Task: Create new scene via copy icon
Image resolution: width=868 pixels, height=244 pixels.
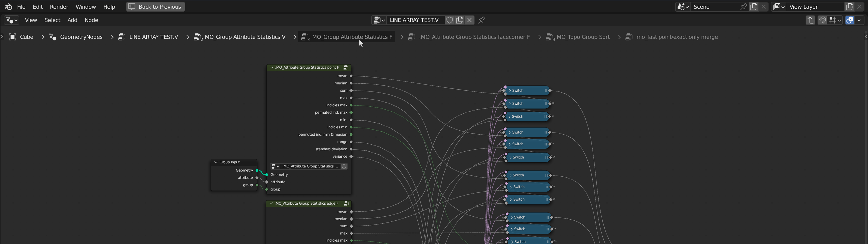Action: coord(754,7)
